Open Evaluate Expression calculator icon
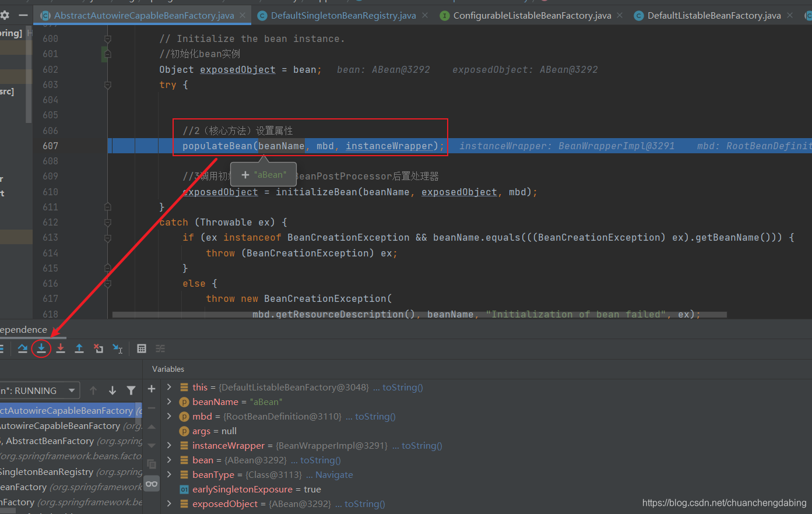The image size is (812, 514). click(141, 348)
